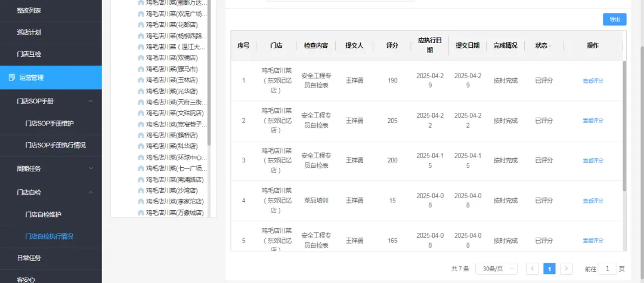Click store icon beside 鸡毛店川菜(双楠店)
644x283 pixels.
[x=141, y=58]
